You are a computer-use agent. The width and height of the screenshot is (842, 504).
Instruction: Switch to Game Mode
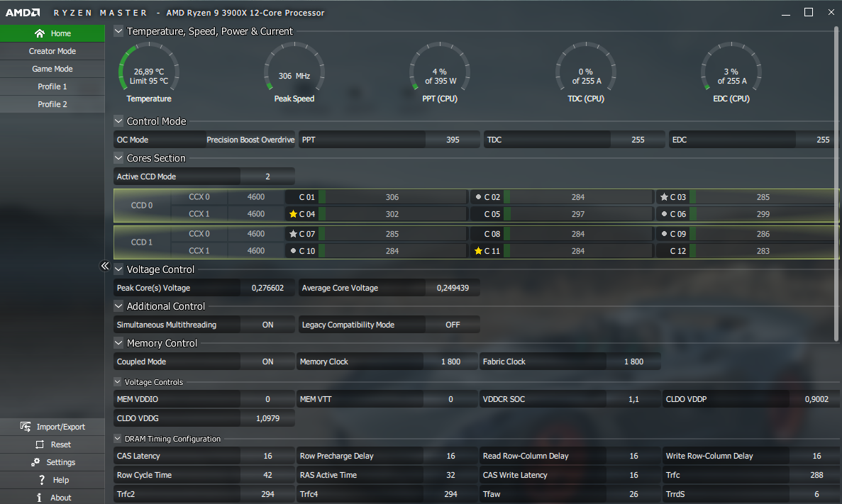[x=52, y=69]
